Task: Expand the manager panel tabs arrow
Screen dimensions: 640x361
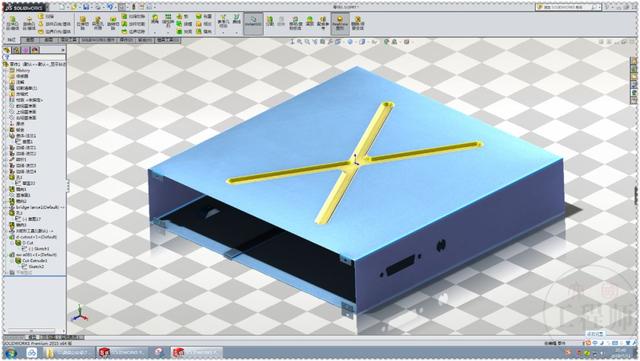Action: click(63, 50)
